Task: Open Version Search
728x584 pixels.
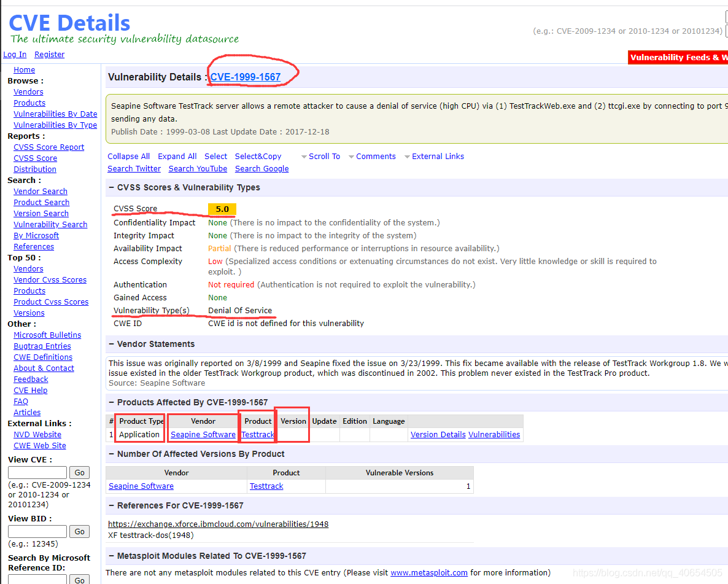Action: coord(41,214)
